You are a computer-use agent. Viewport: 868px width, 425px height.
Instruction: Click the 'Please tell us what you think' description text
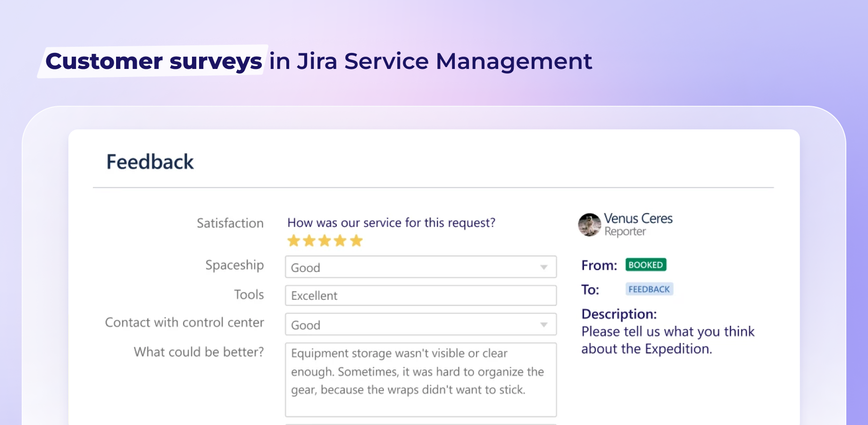[668, 331]
